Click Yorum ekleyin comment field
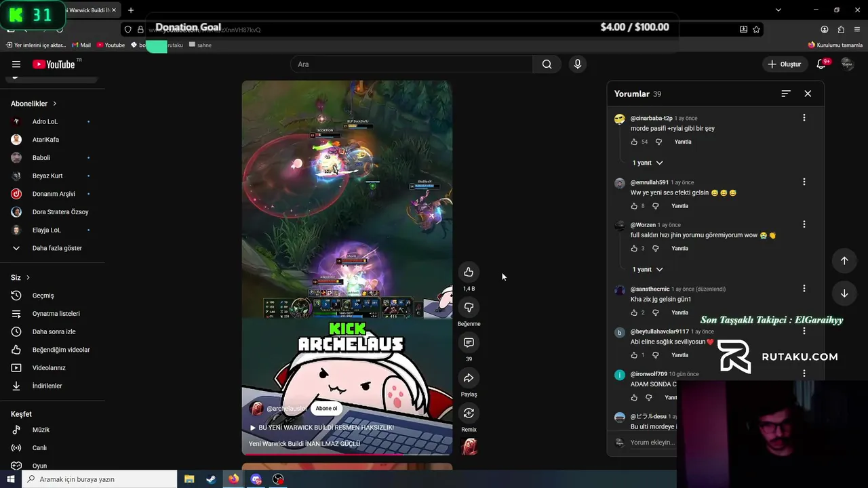The image size is (868, 488). [652, 443]
